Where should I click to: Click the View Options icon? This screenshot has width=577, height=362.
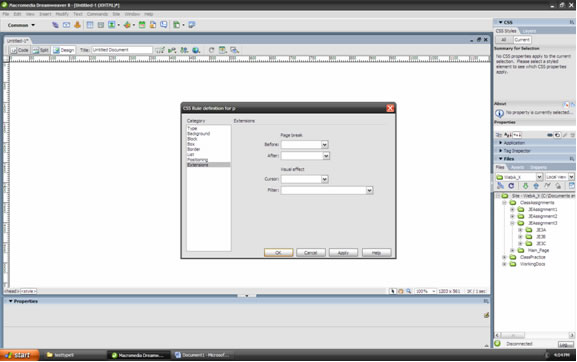[x=222, y=50]
